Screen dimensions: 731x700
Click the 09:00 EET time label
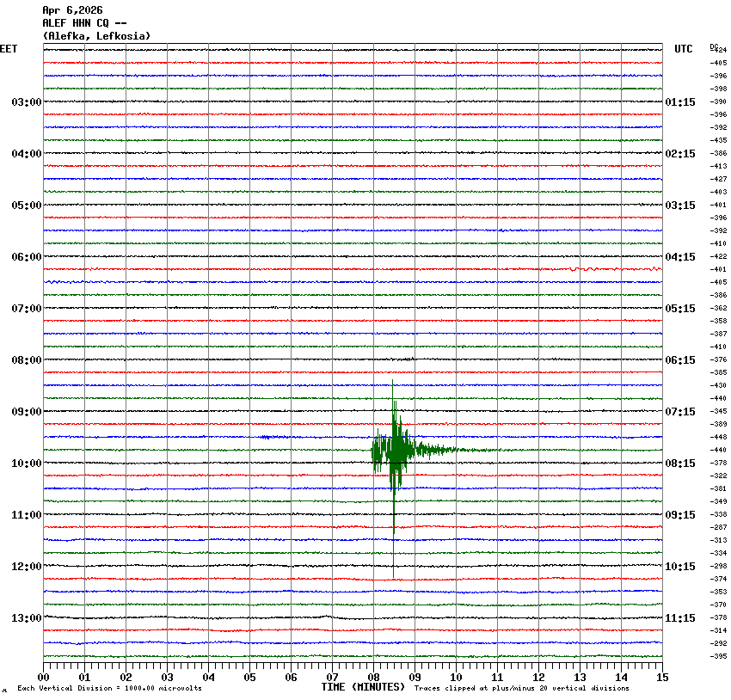tap(26, 412)
